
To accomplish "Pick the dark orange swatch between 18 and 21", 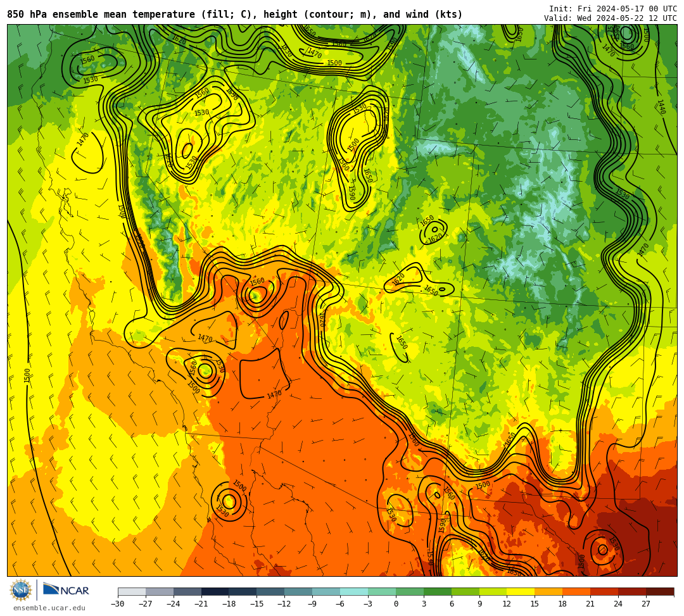I will coord(577,591).
